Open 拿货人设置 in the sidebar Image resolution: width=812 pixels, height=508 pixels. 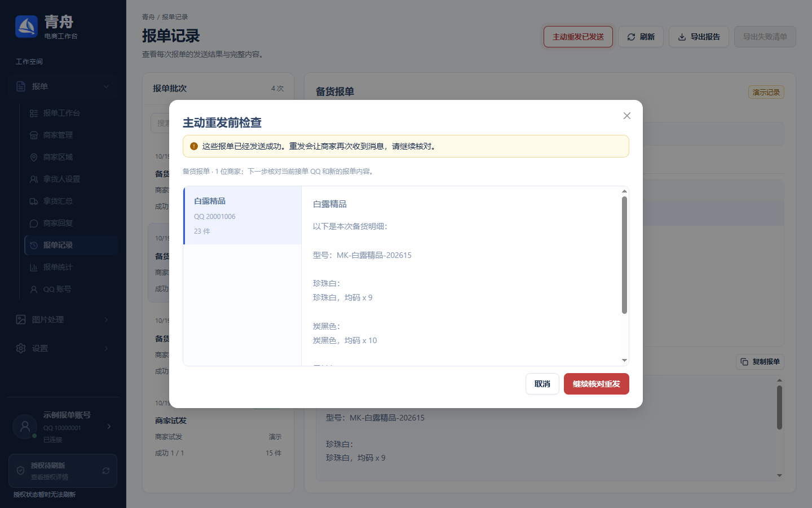pyautogui.click(x=71, y=179)
